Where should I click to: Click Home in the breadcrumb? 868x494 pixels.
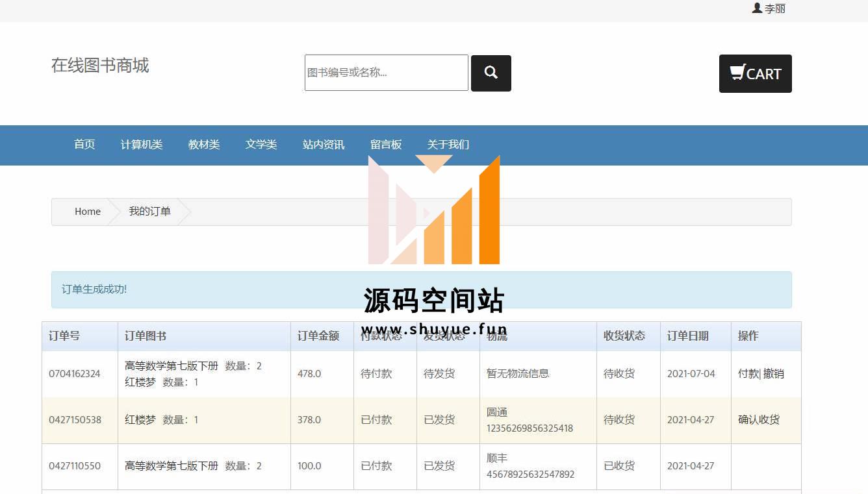pyautogui.click(x=88, y=212)
